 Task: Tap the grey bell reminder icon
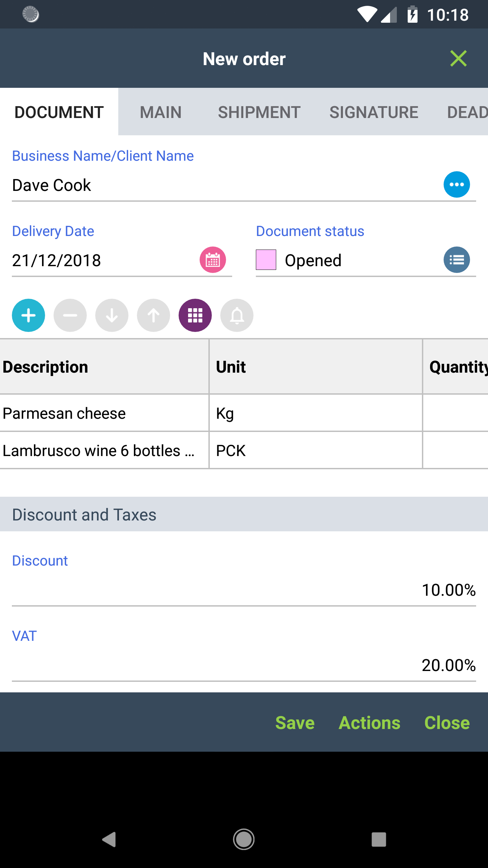coord(237,315)
